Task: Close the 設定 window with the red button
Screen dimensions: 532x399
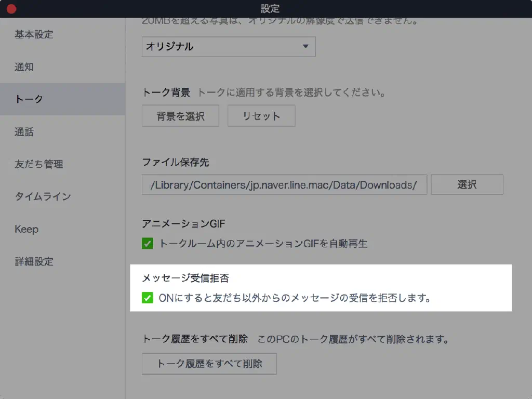Action: tap(11, 9)
